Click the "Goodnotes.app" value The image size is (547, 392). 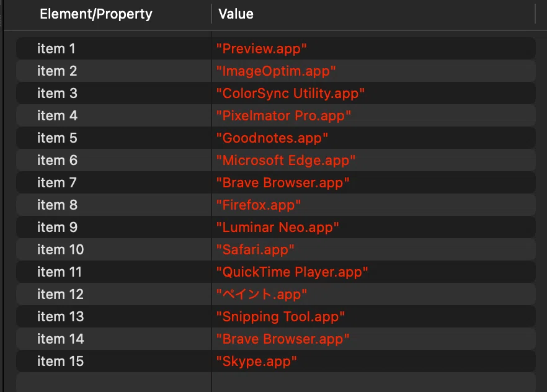click(x=272, y=138)
